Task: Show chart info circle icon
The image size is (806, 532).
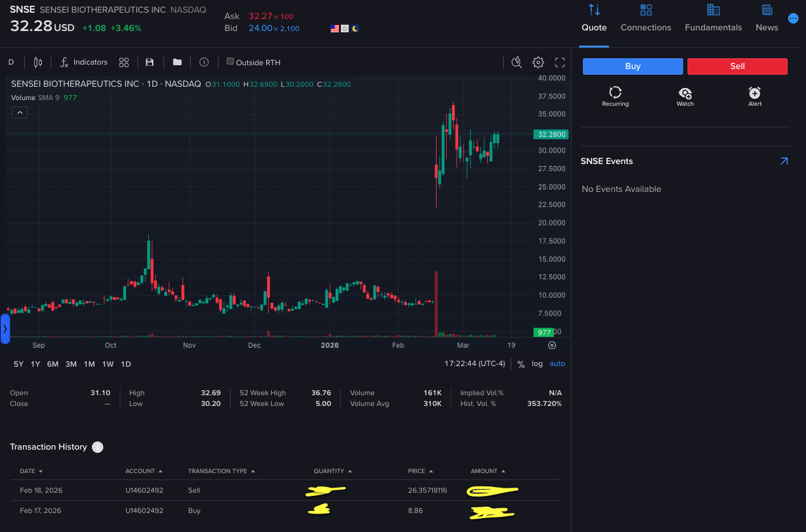Action: point(204,62)
